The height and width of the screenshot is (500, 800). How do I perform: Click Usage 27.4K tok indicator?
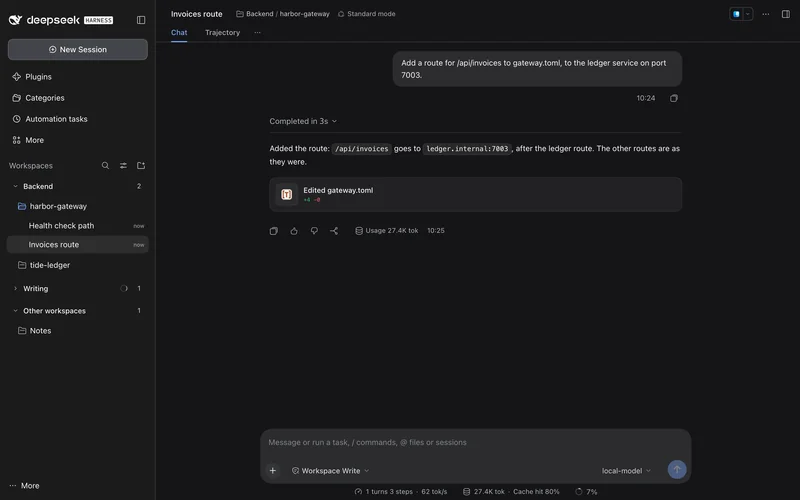pos(387,231)
